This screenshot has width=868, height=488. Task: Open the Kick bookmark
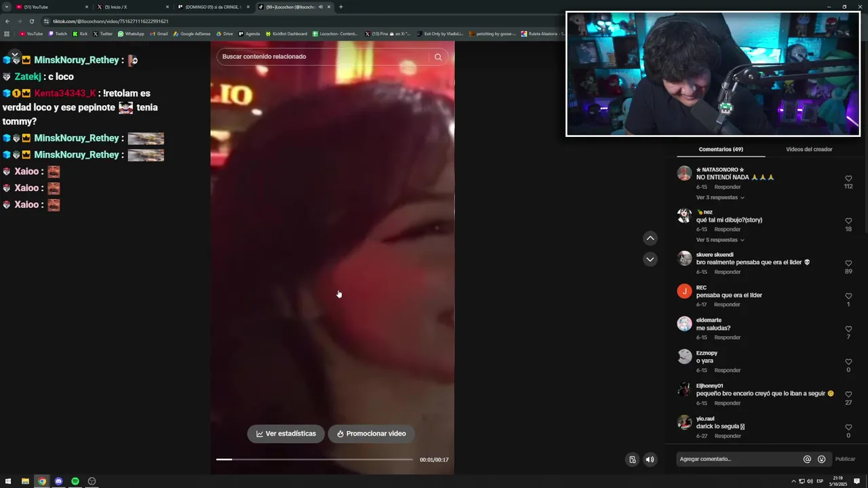coord(80,34)
